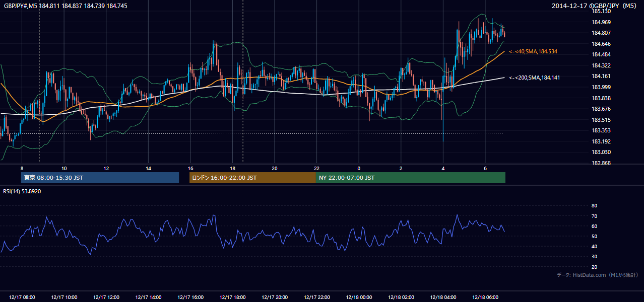Click RSI scale value 50
The image size is (644, 302).
[x=594, y=236]
